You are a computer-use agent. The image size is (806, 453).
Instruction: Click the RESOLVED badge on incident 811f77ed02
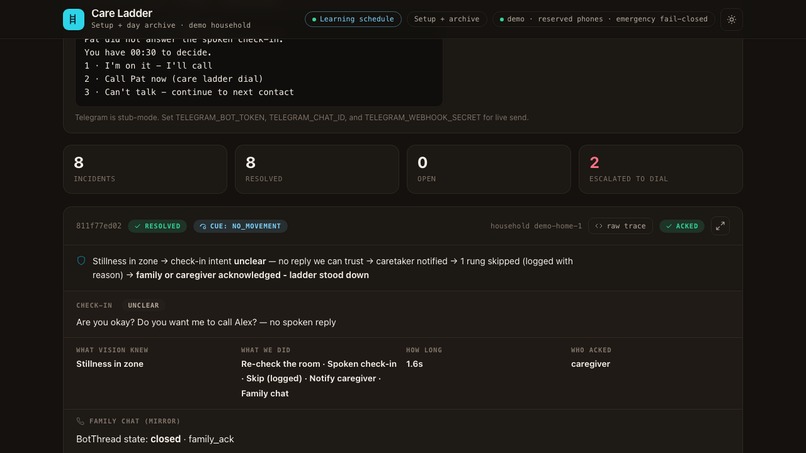pos(158,226)
